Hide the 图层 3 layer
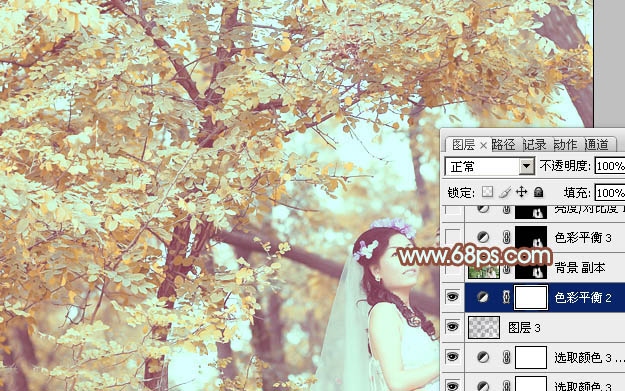The image size is (625, 391). click(452, 327)
